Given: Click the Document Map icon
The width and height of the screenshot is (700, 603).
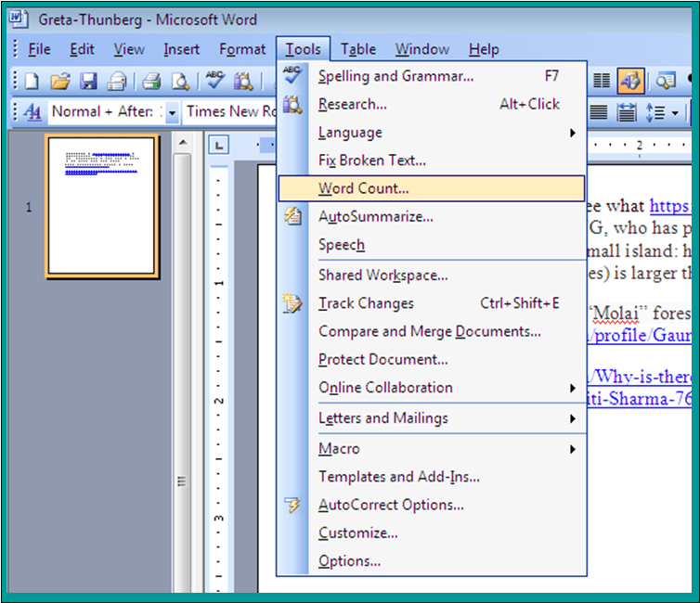Looking at the screenshot, I should [665, 81].
